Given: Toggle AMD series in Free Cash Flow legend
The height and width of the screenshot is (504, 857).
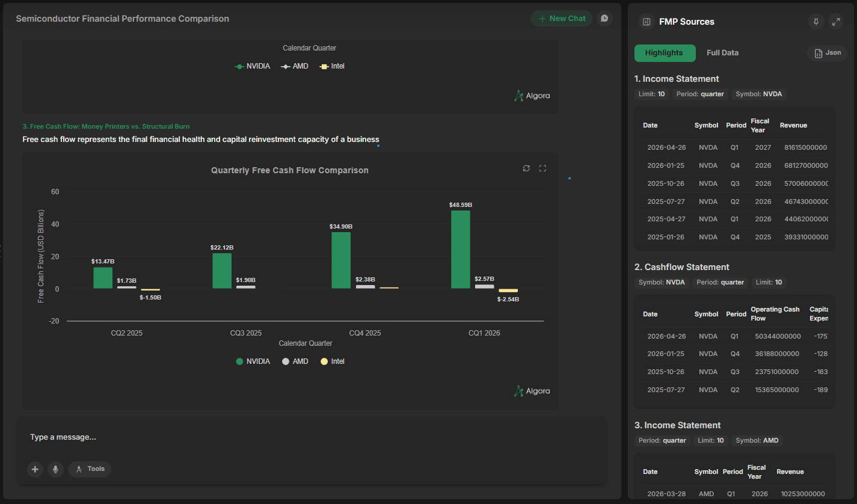Looking at the screenshot, I should click(295, 361).
